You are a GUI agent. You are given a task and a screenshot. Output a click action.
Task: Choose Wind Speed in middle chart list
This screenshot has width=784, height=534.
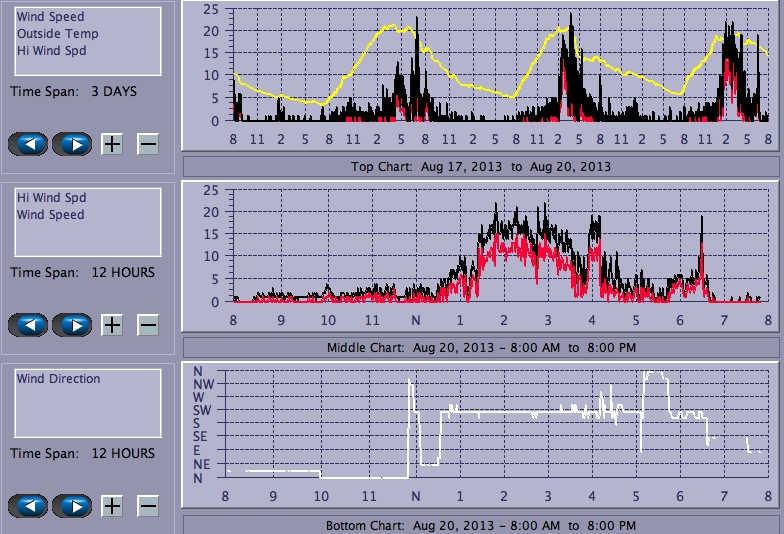point(50,215)
